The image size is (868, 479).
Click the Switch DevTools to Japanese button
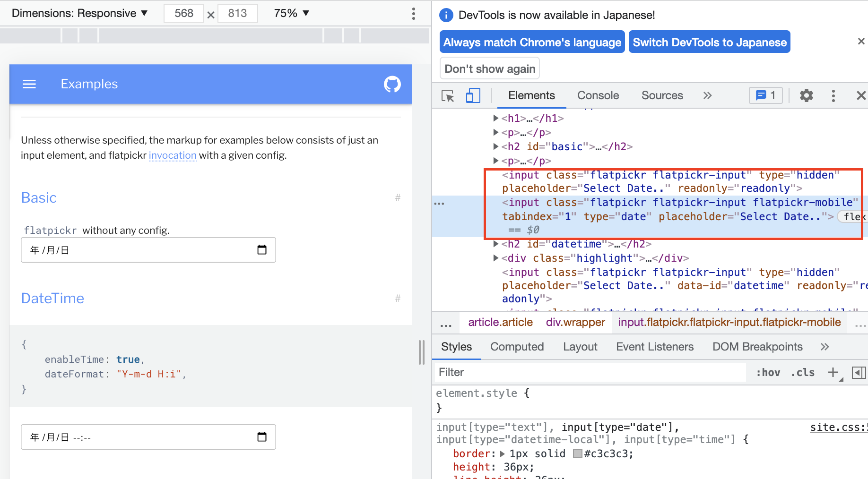point(709,42)
